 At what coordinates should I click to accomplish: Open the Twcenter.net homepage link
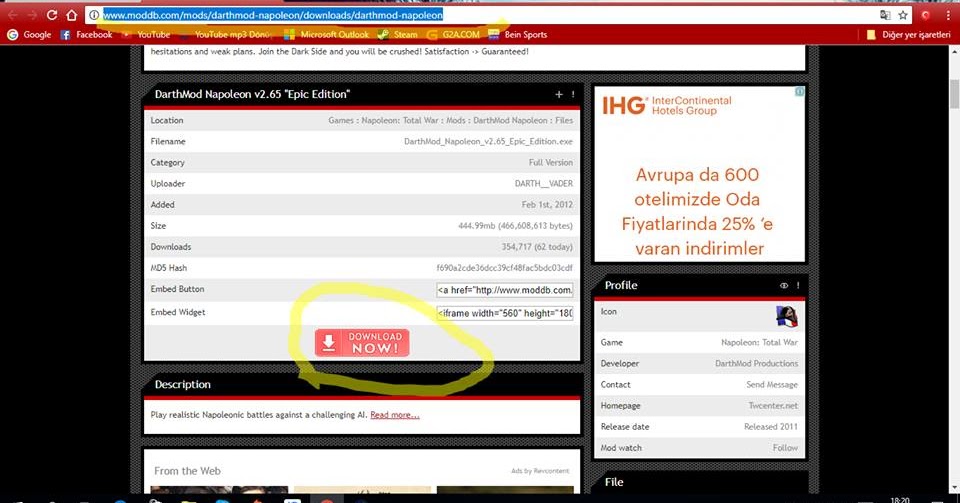click(x=773, y=406)
